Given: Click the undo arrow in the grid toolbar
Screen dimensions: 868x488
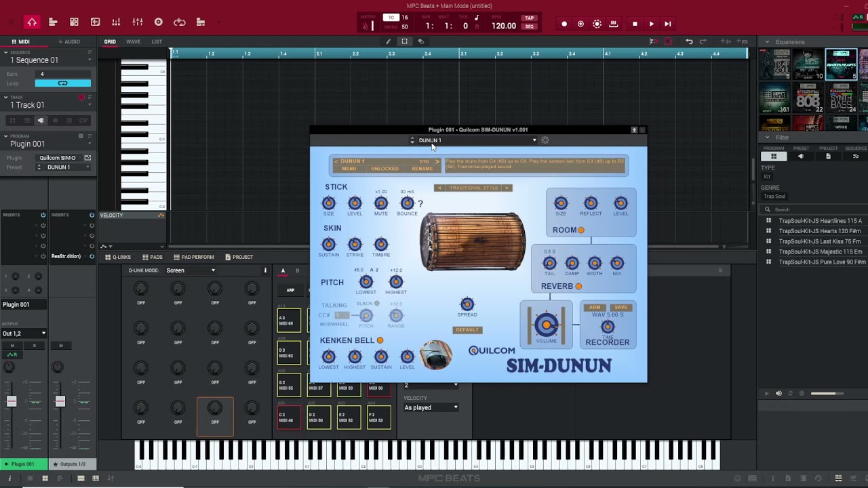Looking at the screenshot, I should click(x=690, y=41).
